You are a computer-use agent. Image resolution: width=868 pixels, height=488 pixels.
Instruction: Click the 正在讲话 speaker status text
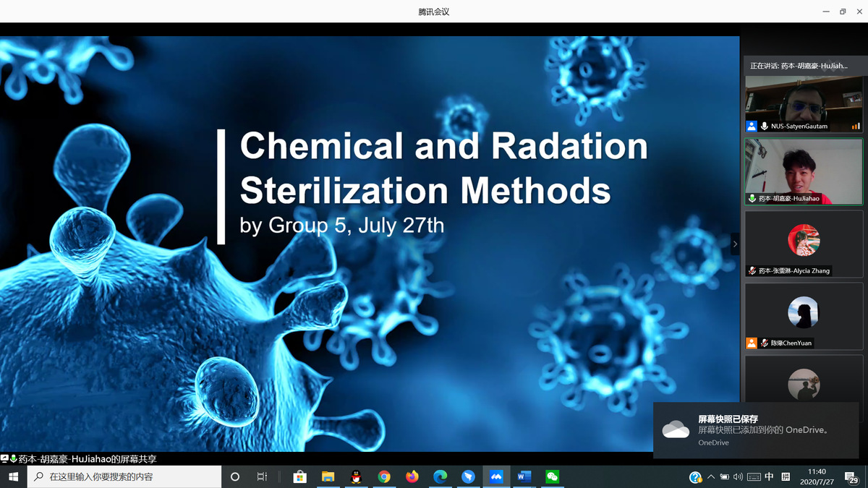(799, 66)
